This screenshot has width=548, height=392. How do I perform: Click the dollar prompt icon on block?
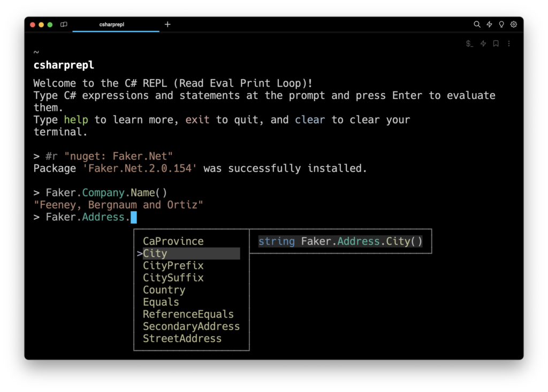tap(469, 44)
